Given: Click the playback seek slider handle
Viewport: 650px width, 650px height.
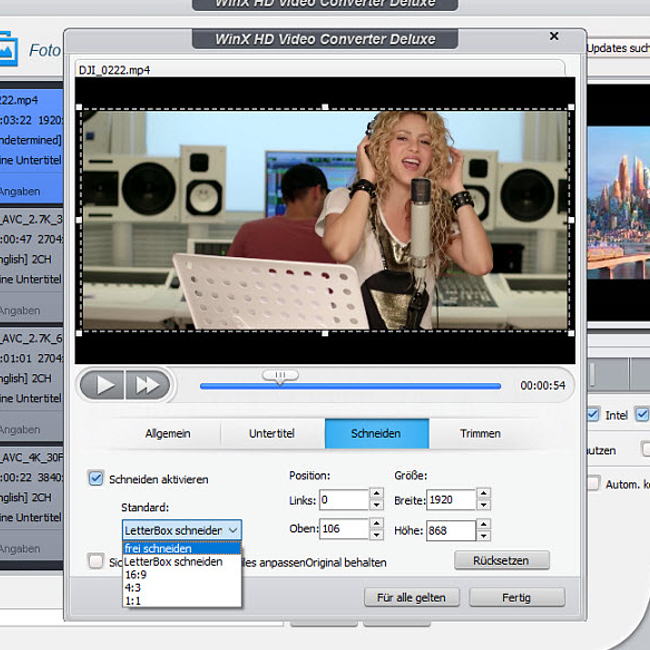Looking at the screenshot, I should coord(280,376).
